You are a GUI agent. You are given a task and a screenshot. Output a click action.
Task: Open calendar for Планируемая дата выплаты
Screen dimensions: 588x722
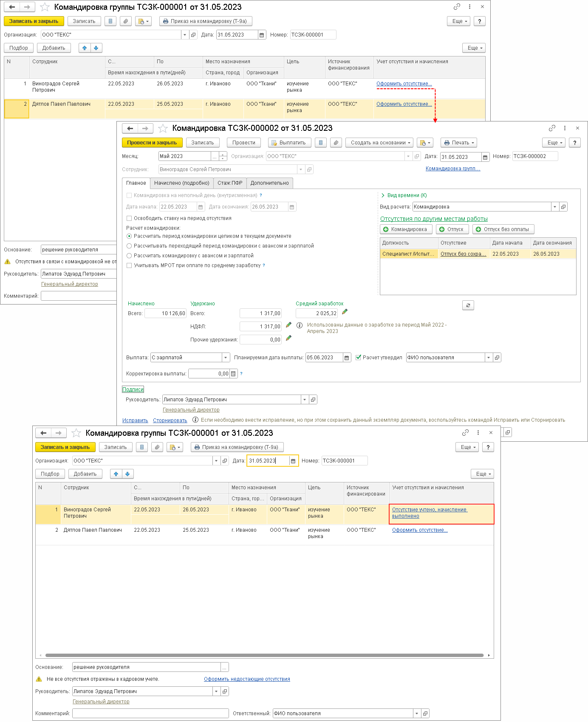click(x=347, y=358)
